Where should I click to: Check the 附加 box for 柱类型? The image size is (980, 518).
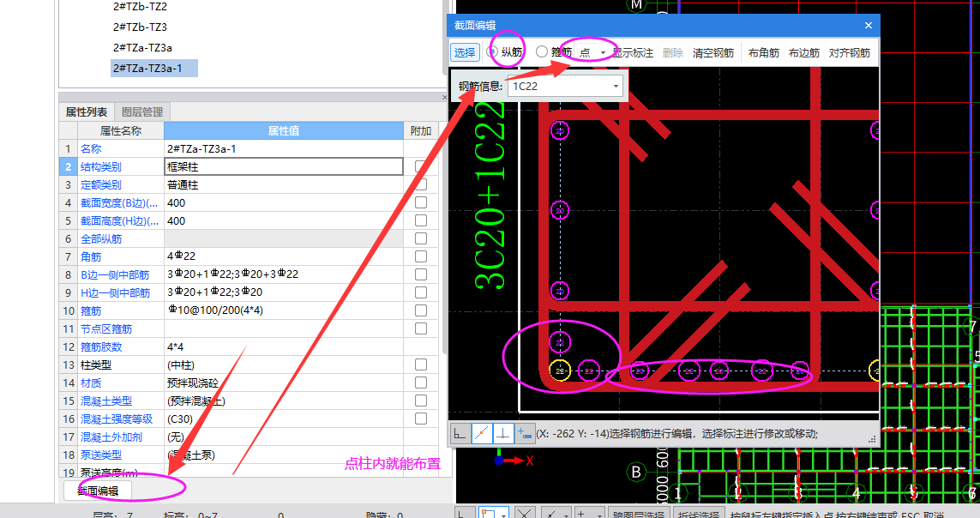(x=421, y=364)
